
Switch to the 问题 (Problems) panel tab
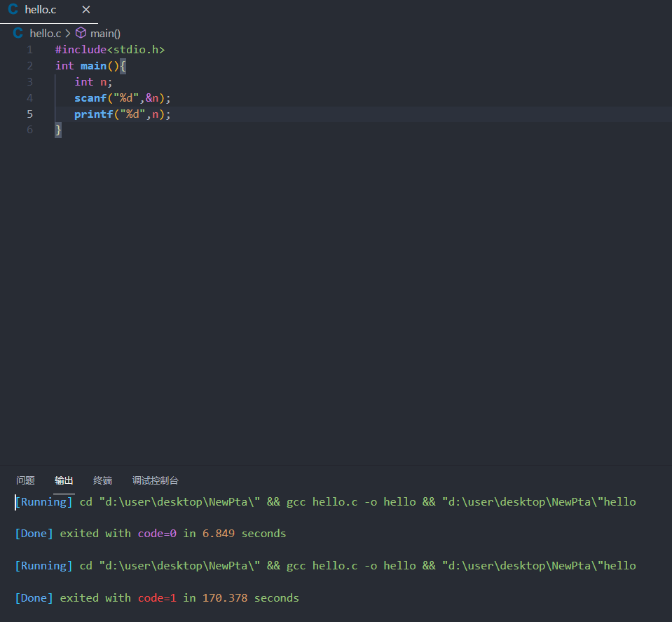[25, 480]
